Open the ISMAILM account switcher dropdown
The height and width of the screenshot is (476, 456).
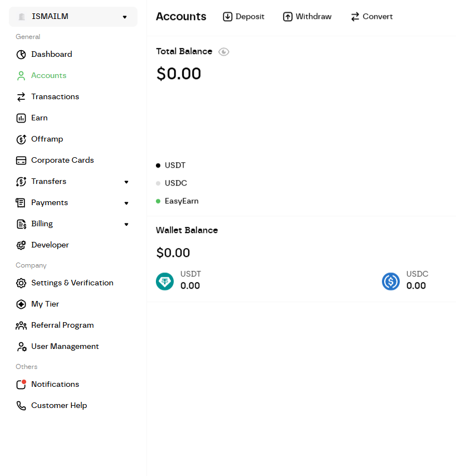[73, 17]
